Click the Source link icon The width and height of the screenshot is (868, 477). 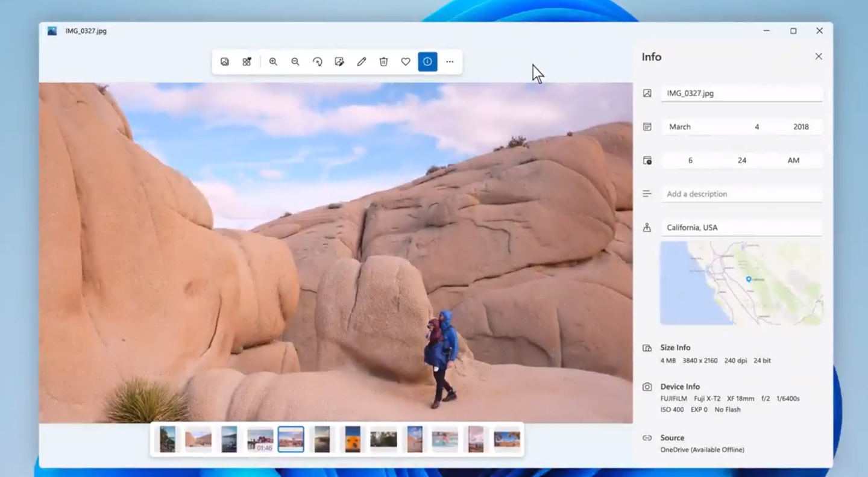[647, 438]
